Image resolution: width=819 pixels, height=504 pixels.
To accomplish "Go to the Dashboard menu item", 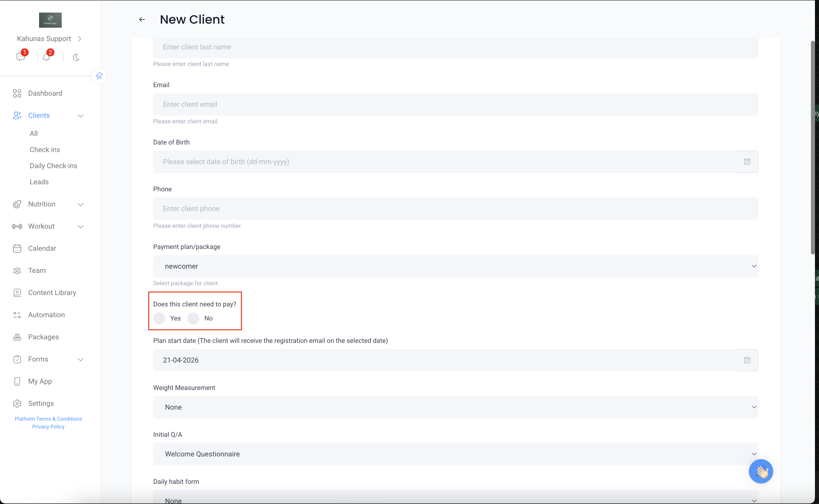I will 45,93.
